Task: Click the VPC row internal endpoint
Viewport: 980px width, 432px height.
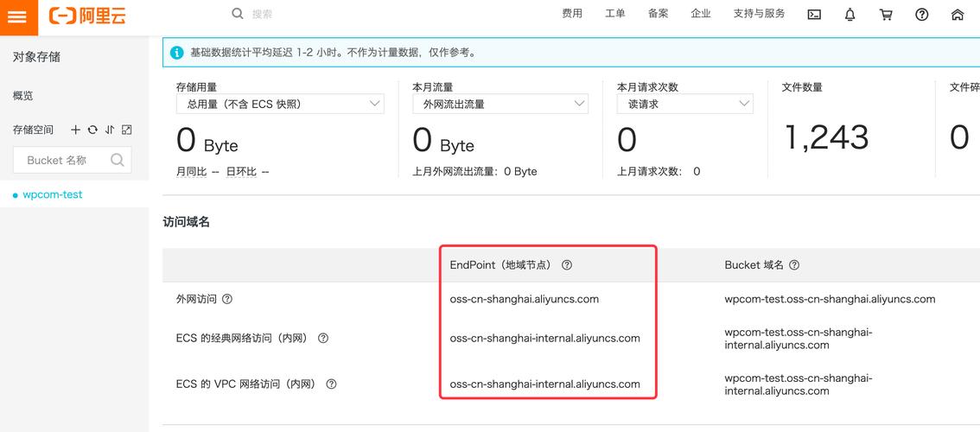Action: [545, 384]
